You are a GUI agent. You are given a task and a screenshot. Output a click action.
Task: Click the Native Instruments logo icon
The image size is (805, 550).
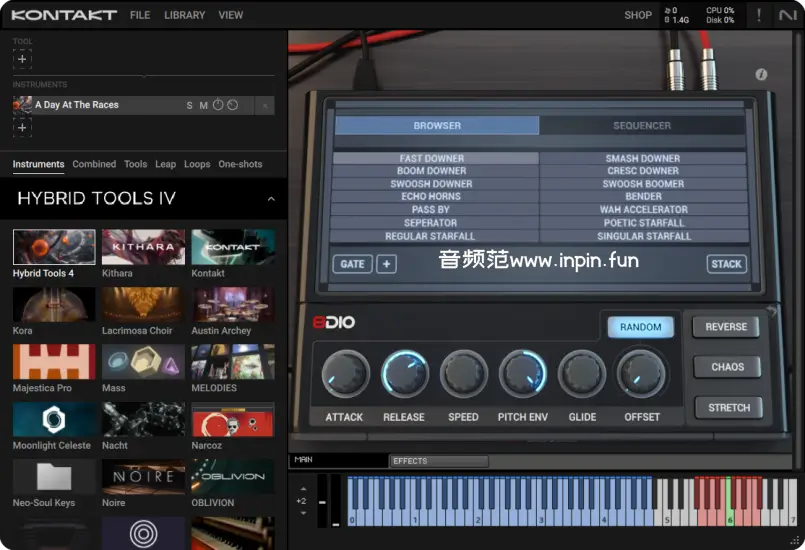click(787, 15)
